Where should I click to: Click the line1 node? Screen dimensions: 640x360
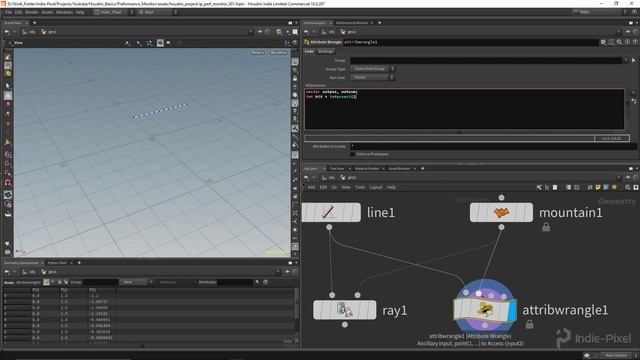(331, 212)
